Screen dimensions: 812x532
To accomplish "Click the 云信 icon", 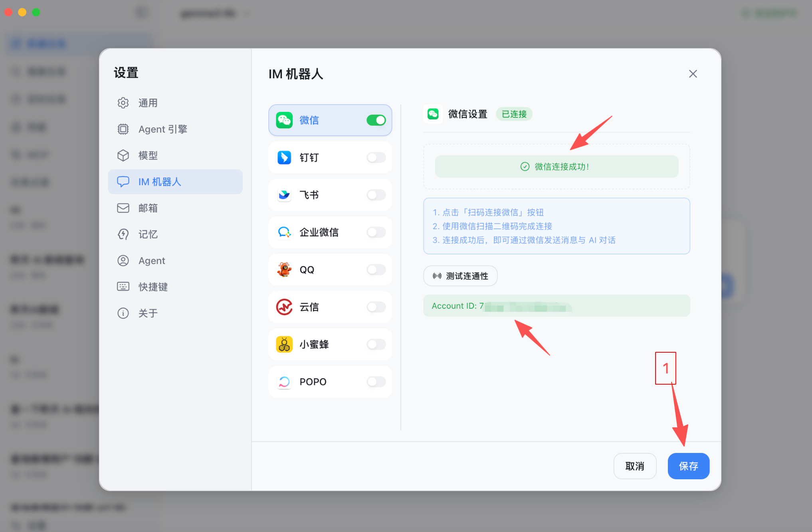I will (x=284, y=307).
